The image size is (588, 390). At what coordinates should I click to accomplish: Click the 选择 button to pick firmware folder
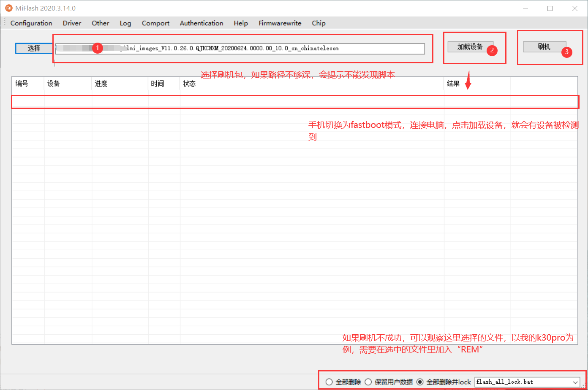34,48
